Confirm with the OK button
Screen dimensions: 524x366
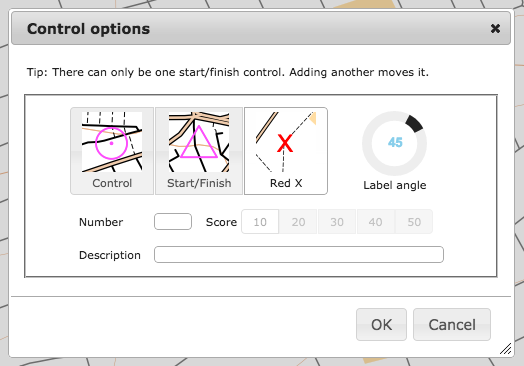point(381,325)
